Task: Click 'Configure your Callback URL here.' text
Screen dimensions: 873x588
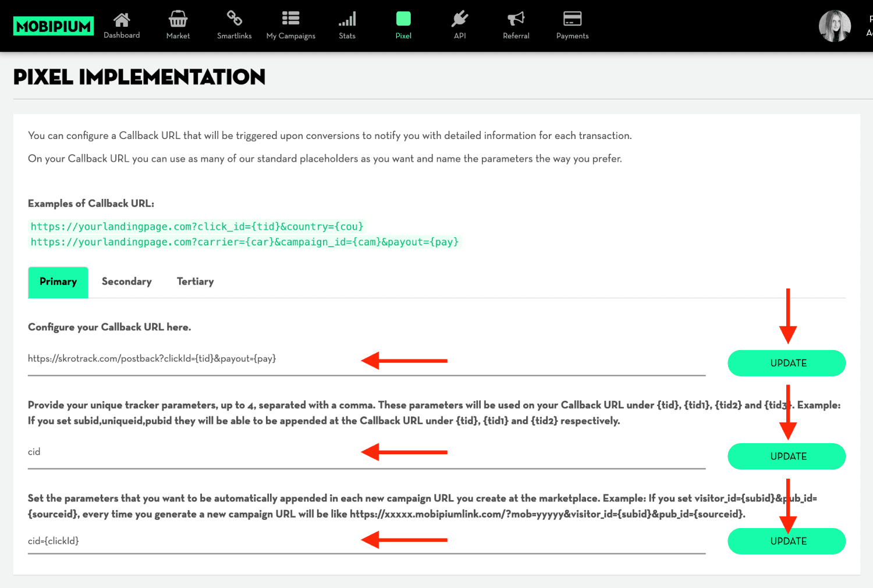Action: pos(109,327)
